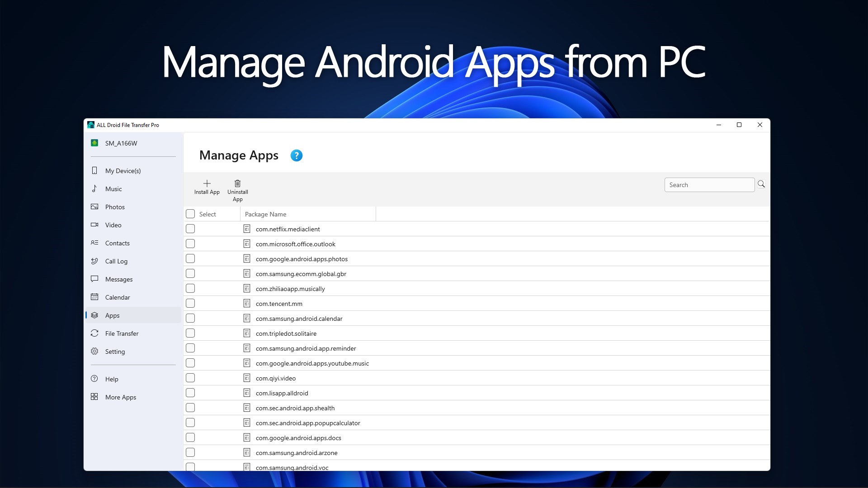Focus the Search input field

pyautogui.click(x=709, y=185)
